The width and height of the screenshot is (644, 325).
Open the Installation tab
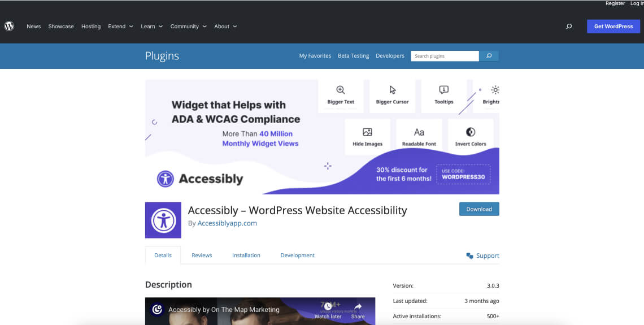click(x=246, y=255)
